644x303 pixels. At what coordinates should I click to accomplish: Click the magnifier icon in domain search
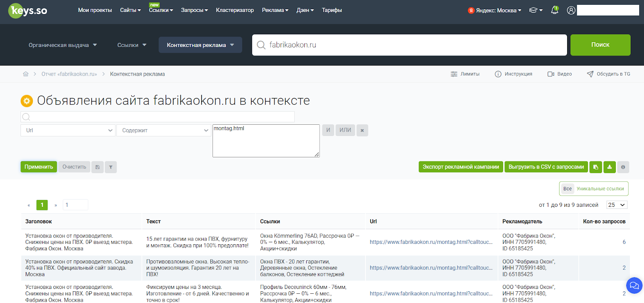click(x=261, y=45)
